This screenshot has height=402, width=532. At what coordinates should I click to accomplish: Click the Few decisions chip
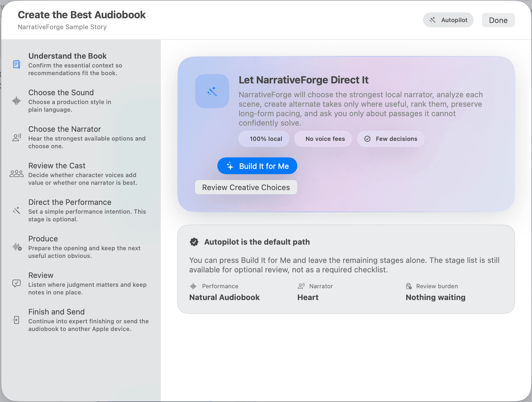click(x=391, y=139)
